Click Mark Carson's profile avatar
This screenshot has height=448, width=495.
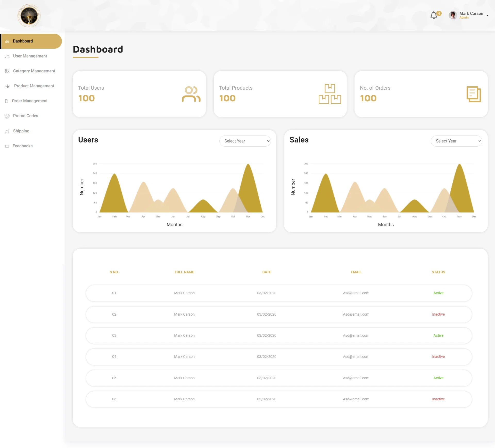[x=453, y=15]
